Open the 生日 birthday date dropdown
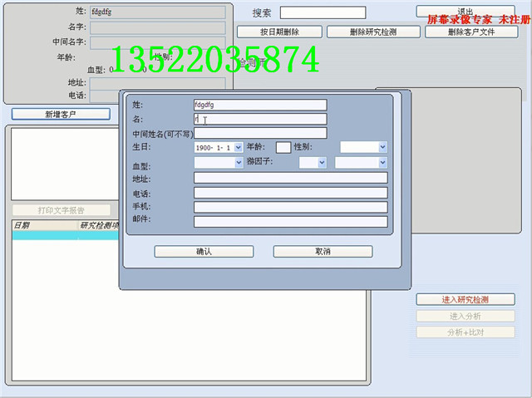The image size is (532, 398). click(x=239, y=147)
